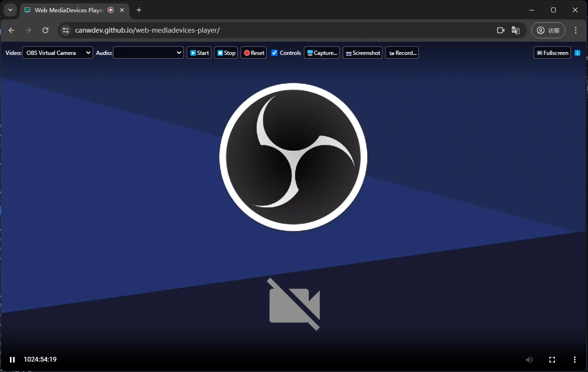The width and height of the screenshot is (588, 372).
Task: Pause the video playback
Action: tap(12, 360)
